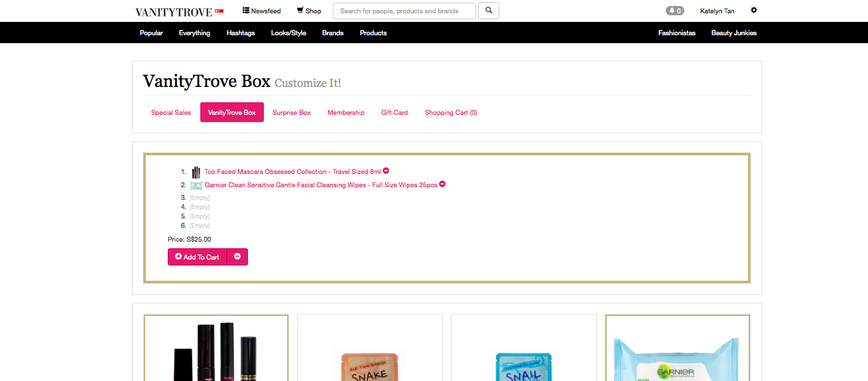Screen dimensions: 868x381
Task: Go to Everything in the navbar
Action: 194,33
